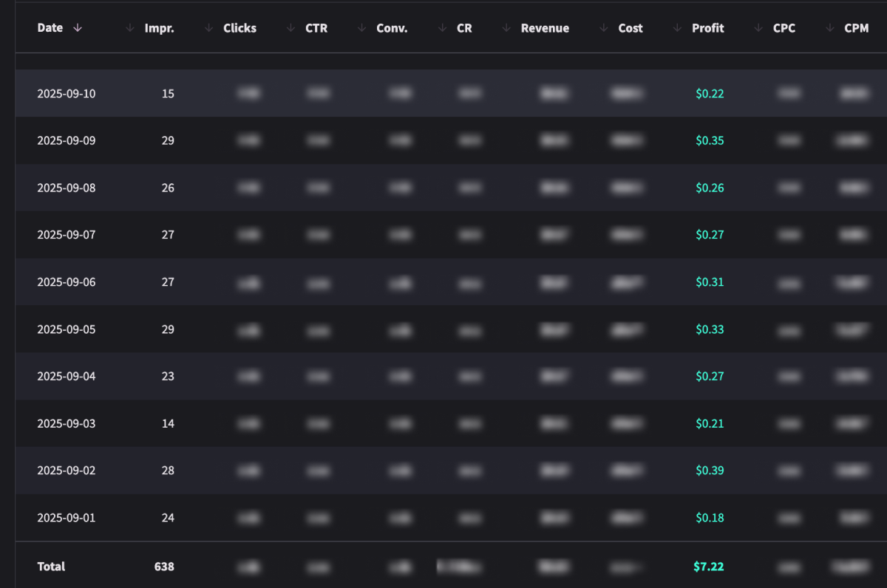Click the sort arrow before Conv. header
Screen dimensions: 887x588
tap(361, 28)
